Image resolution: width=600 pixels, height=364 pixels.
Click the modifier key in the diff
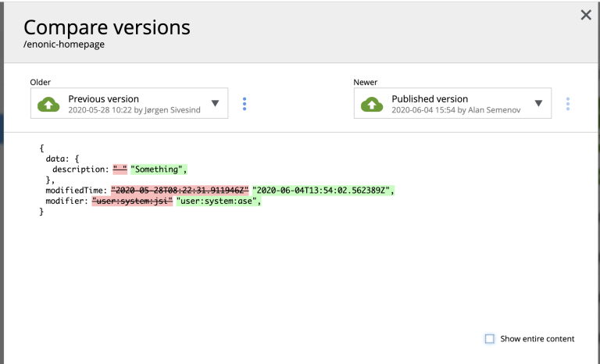[x=67, y=201]
